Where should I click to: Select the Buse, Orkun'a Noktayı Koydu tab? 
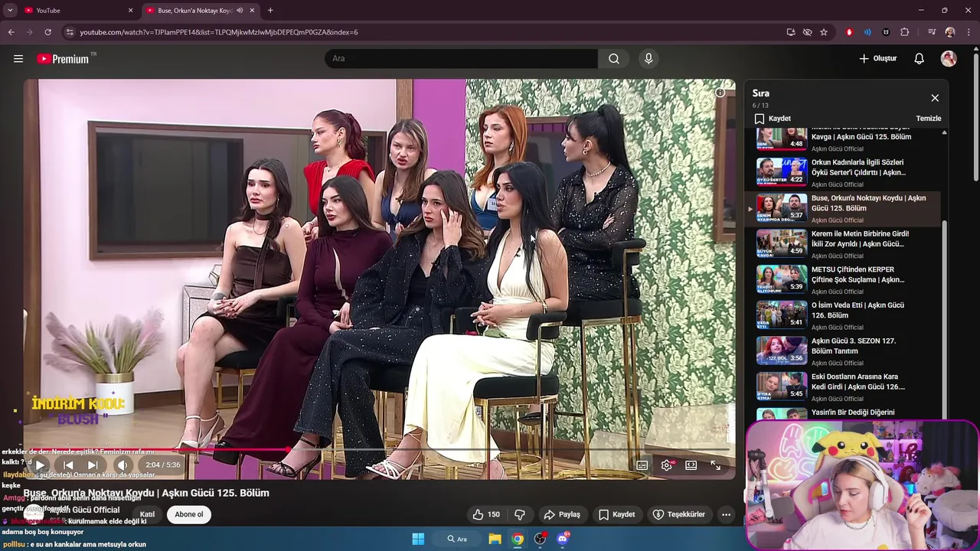point(193,10)
